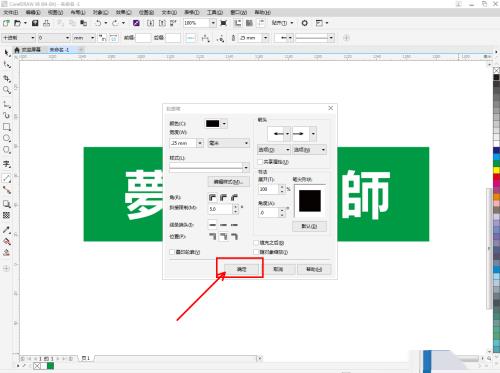Click the Print icon in standard toolbar
This screenshot has width=500, height=373.
tap(47, 23)
